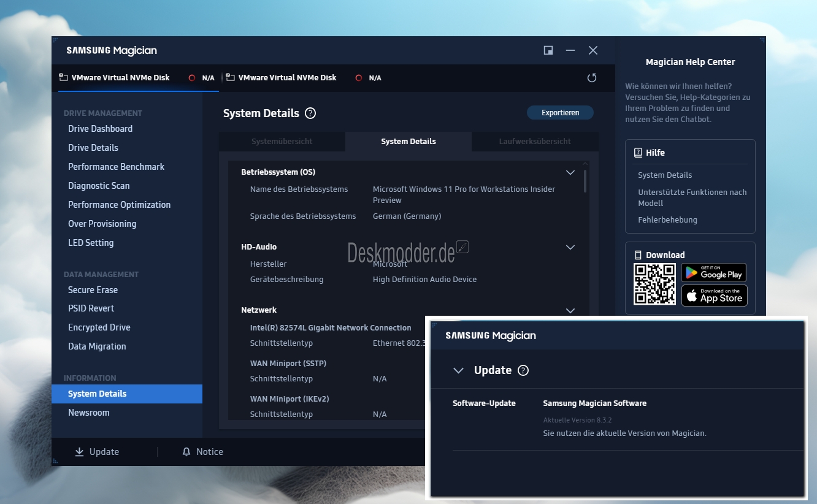Image resolution: width=817 pixels, height=504 pixels.
Task: Click Intel(R) 82574L Gigabit Network Connection text
Action: 331,328
